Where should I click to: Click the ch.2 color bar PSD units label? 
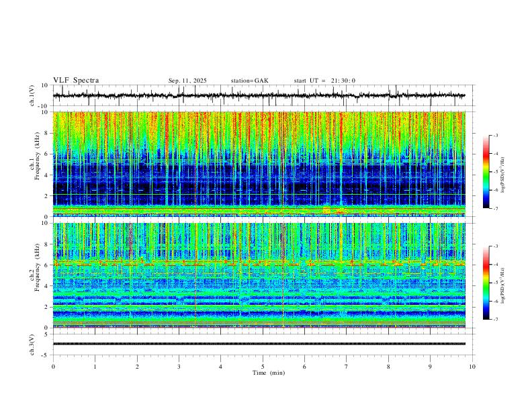click(x=503, y=285)
